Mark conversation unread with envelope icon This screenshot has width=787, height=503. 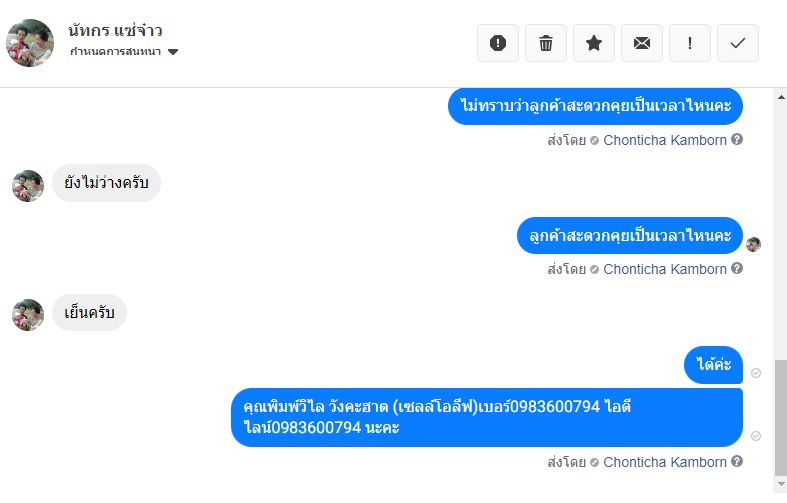642,43
